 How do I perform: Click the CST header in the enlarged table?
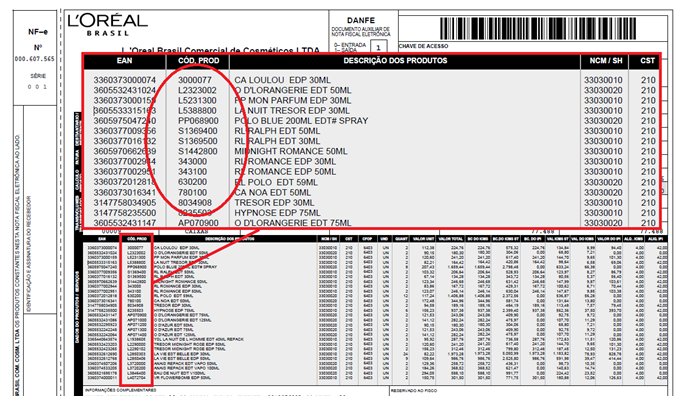pyautogui.click(x=647, y=61)
